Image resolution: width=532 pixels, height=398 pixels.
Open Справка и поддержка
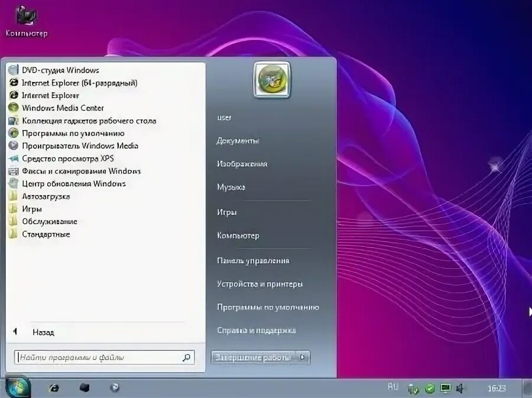[x=257, y=330]
